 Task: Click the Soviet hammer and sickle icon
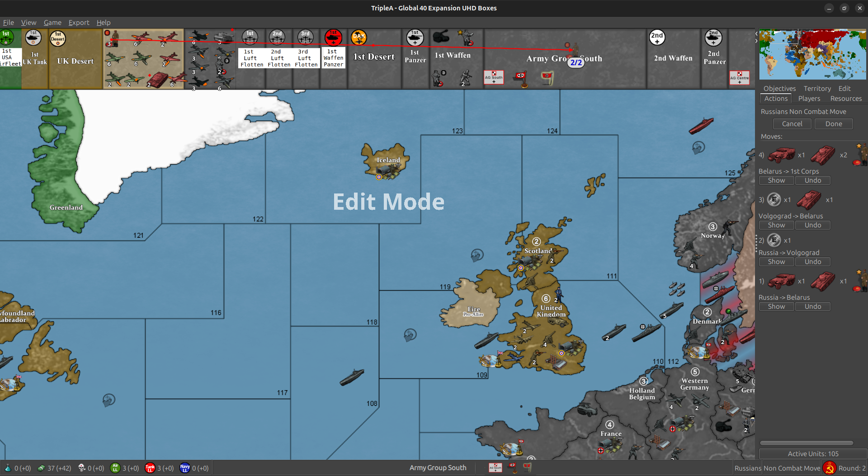829,468
